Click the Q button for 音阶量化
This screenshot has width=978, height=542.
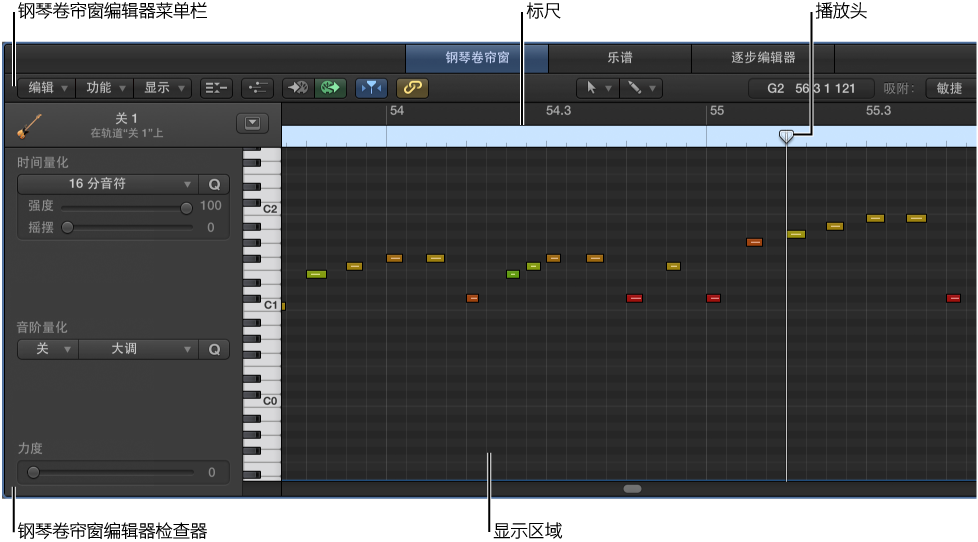(x=214, y=349)
